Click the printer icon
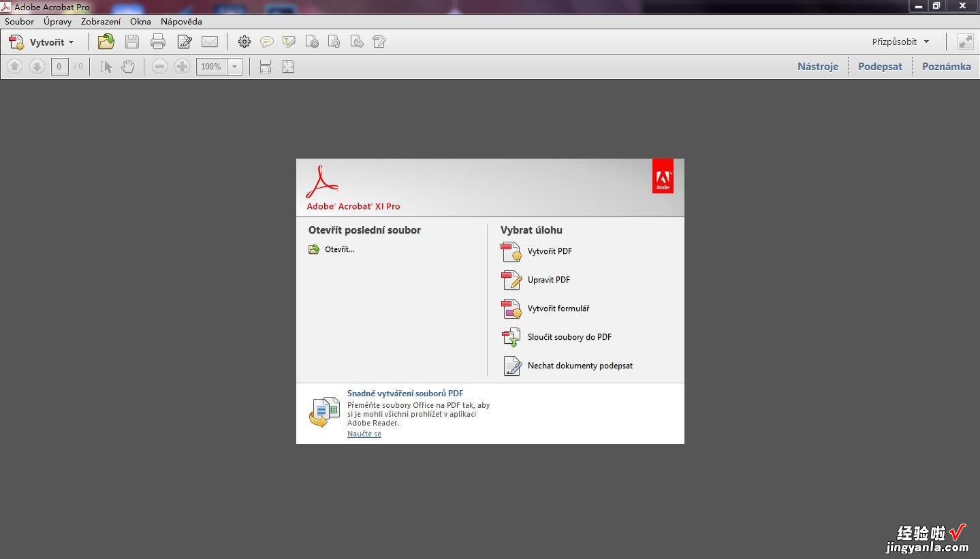980x559 pixels. pos(158,42)
